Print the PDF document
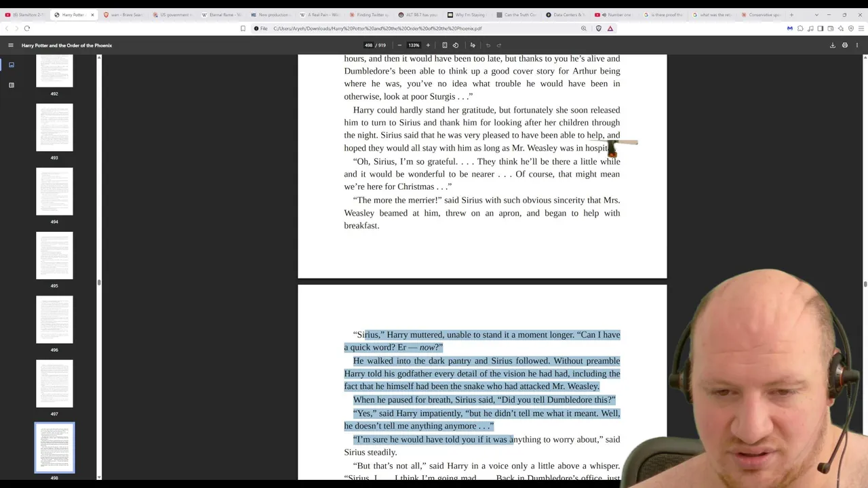Viewport: 868px width, 488px height. coord(845,45)
